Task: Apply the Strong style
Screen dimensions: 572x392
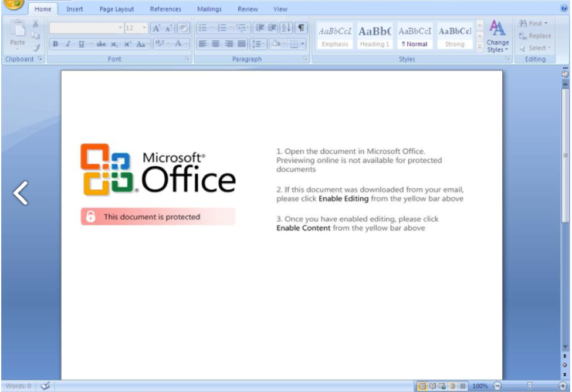Action: 455,36
